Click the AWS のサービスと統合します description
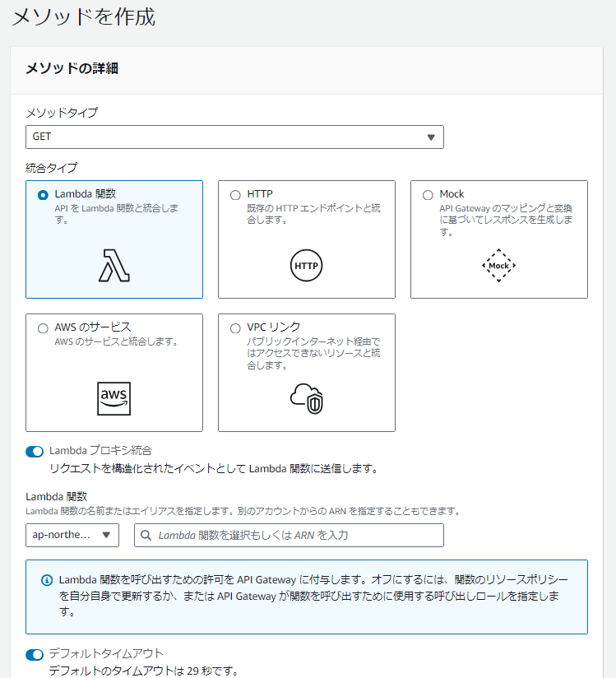This screenshot has width=616, height=678. pyautogui.click(x=116, y=341)
